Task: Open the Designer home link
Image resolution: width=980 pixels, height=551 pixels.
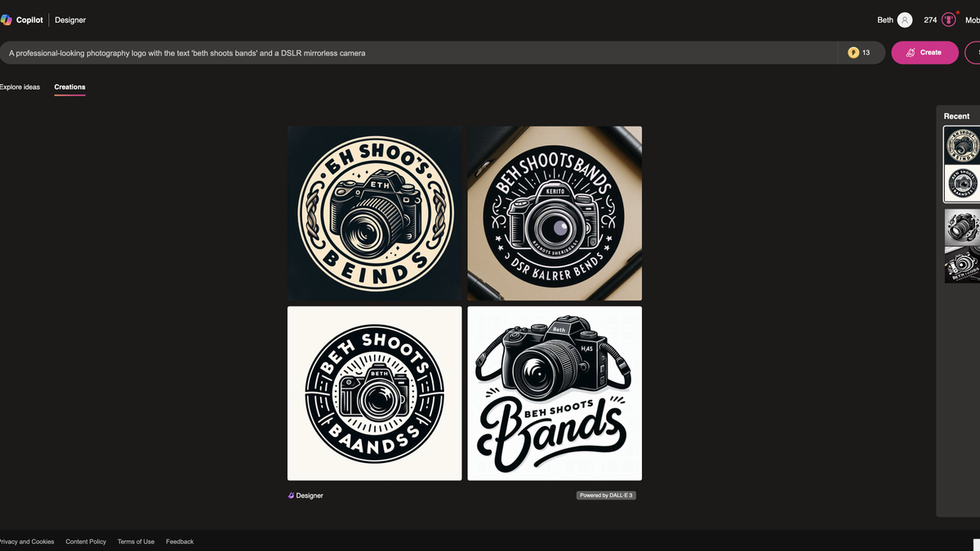Action: (x=70, y=20)
